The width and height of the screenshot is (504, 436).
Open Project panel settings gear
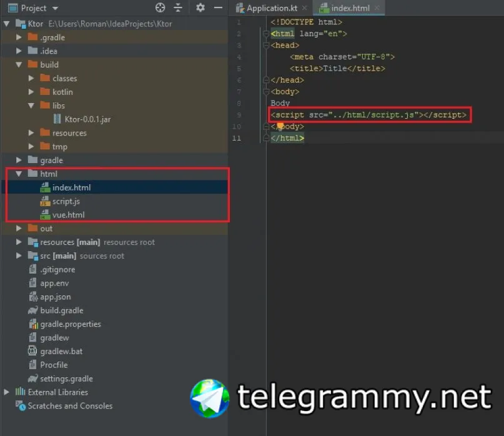coord(200,7)
